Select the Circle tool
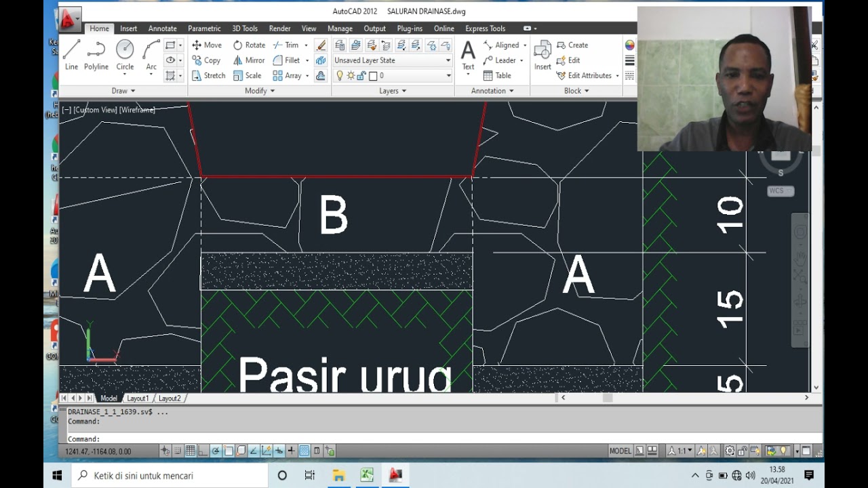This screenshot has height=488, width=868. coord(125,55)
